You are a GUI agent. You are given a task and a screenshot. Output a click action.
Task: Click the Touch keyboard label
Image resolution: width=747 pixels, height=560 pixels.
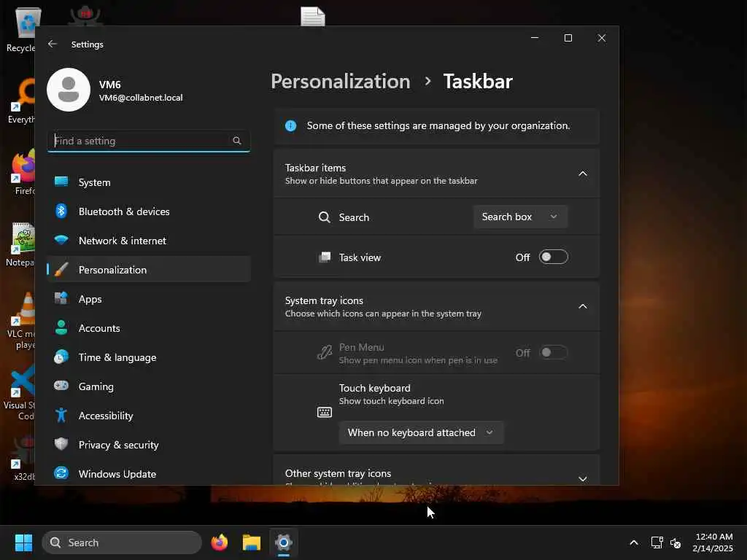(x=374, y=388)
